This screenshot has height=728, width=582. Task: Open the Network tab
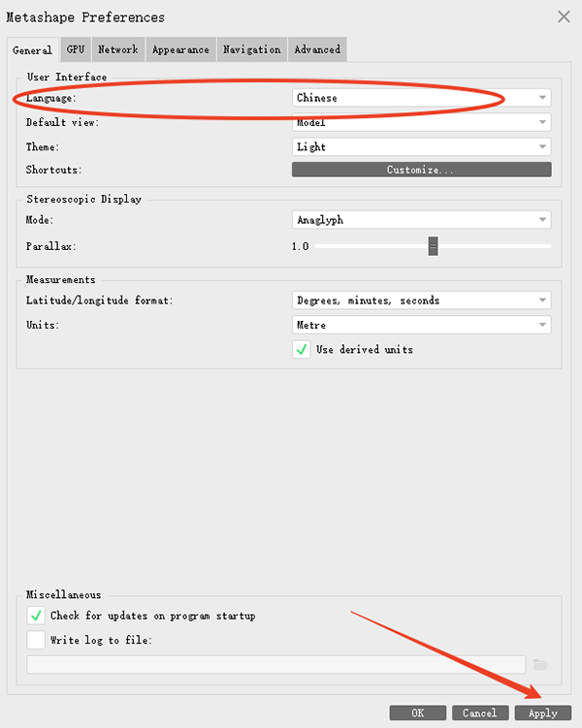coord(117,49)
